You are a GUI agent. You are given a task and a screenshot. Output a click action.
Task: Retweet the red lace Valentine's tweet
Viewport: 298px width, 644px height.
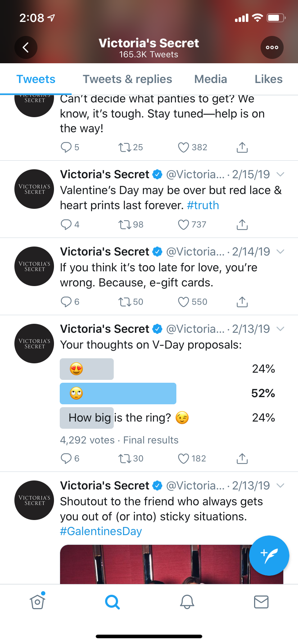click(125, 225)
